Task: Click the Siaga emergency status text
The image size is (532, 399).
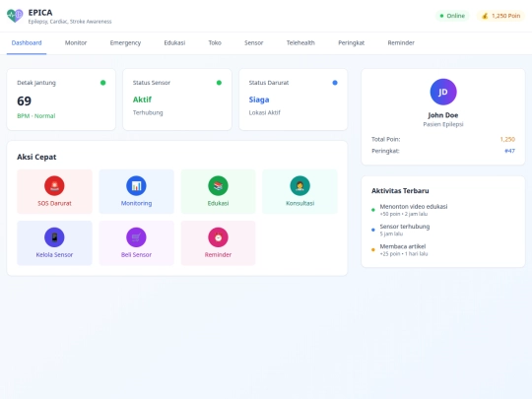Action: (x=259, y=100)
